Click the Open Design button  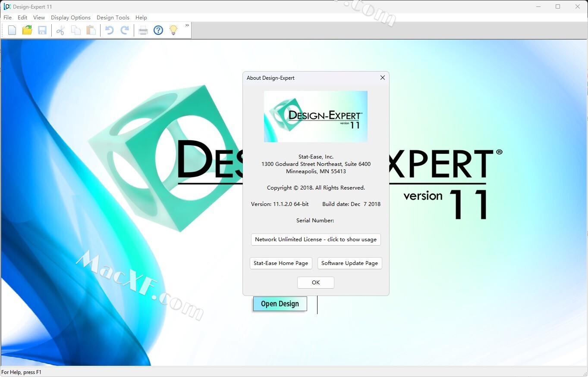pyautogui.click(x=280, y=304)
